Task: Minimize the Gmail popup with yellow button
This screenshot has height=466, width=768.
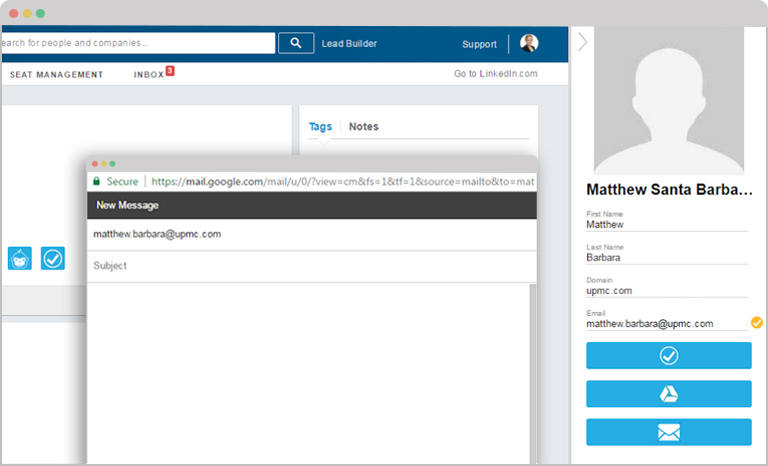Action: [x=104, y=164]
